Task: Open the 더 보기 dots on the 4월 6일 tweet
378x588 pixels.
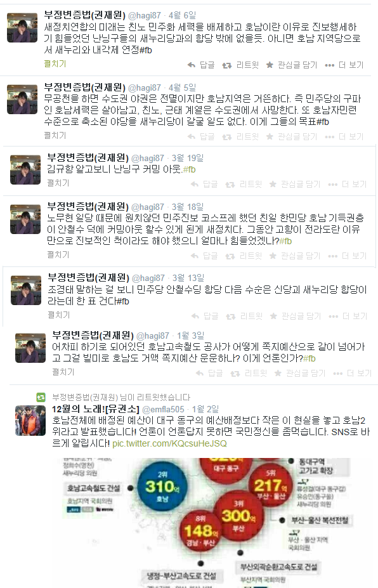Action: tap(330, 65)
